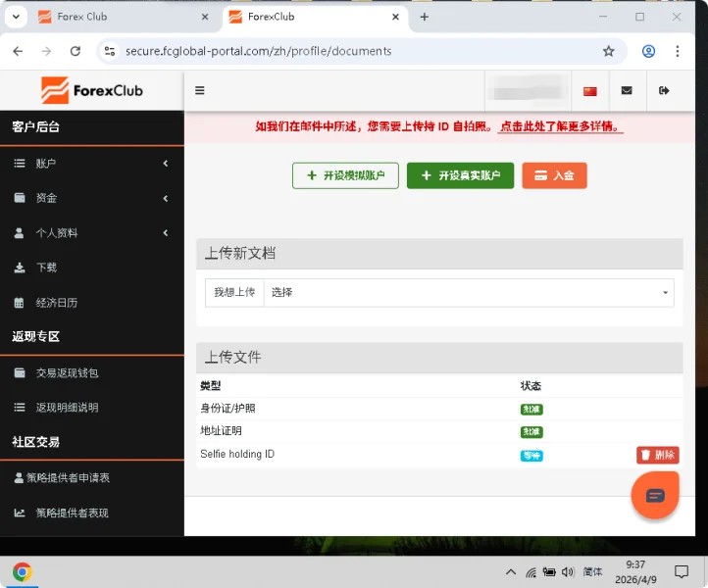The width and height of the screenshot is (708, 588).
Task: Click the hamburger menu icon
Action: tap(200, 91)
